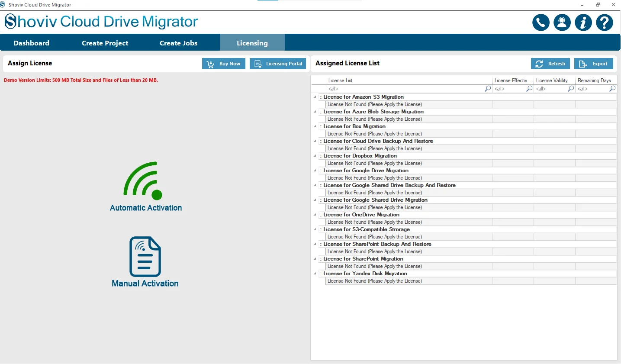The width and height of the screenshot is (621, 364).
Task: Select License Not Found row under Google Drive Migration
Action: [x=471, y=178]
